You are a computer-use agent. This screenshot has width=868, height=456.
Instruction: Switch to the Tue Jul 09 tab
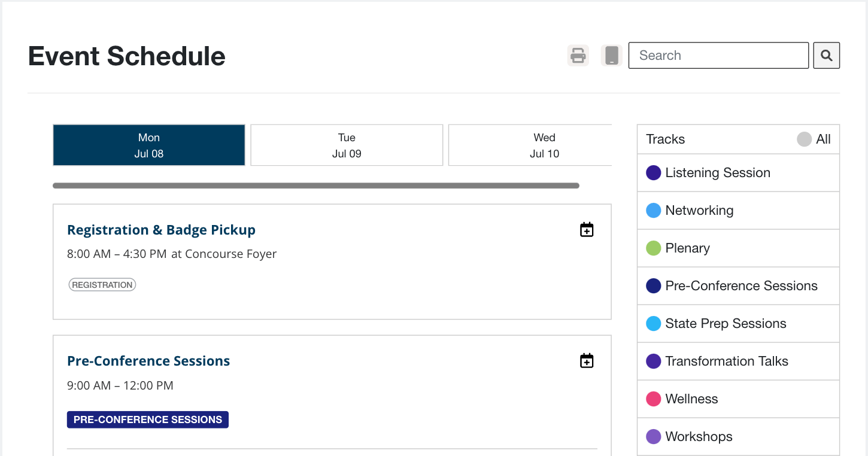click(x=347, y=145)
